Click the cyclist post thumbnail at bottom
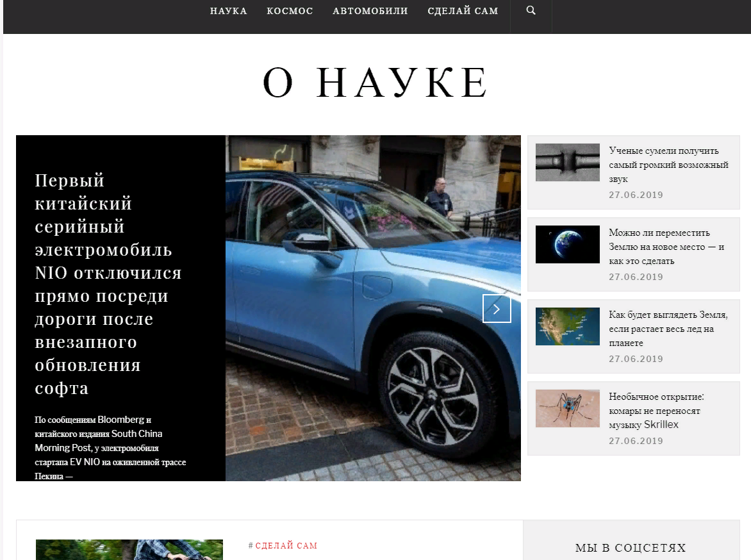The image size is (751, 560). [x=129, y=550]
